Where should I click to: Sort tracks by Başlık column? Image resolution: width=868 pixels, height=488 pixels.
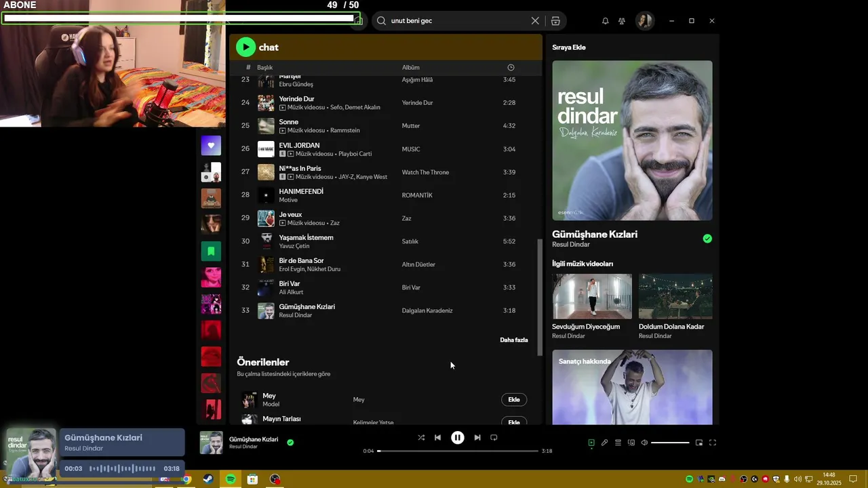264,68
